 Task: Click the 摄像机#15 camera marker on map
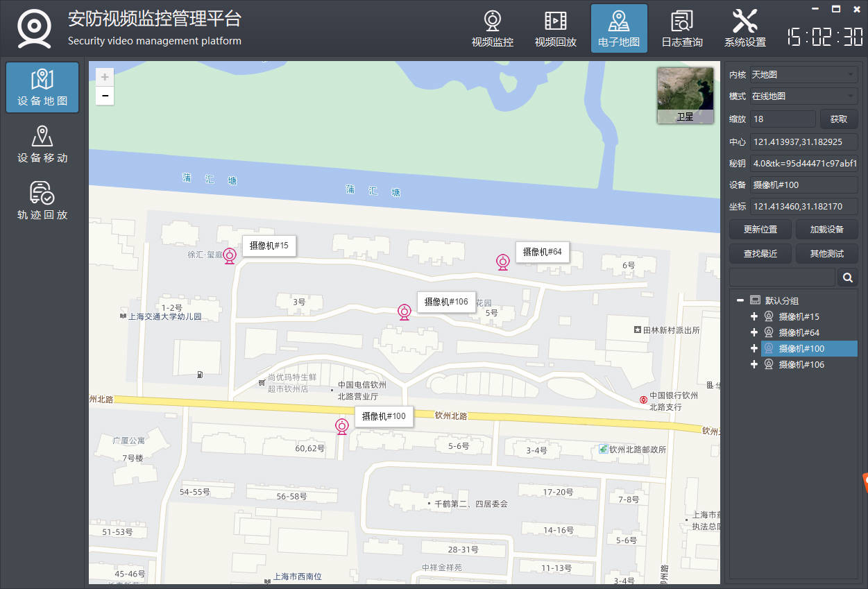tap(230, 255)
